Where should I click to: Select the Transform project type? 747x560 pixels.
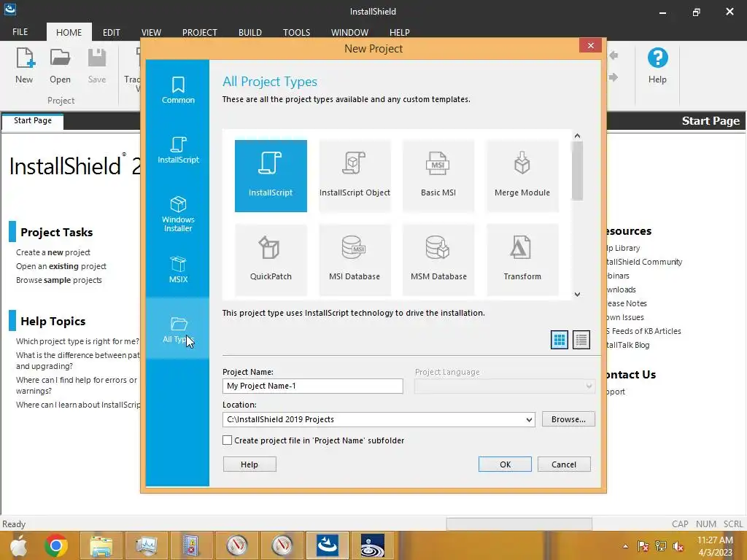click(x=522, y=260)
